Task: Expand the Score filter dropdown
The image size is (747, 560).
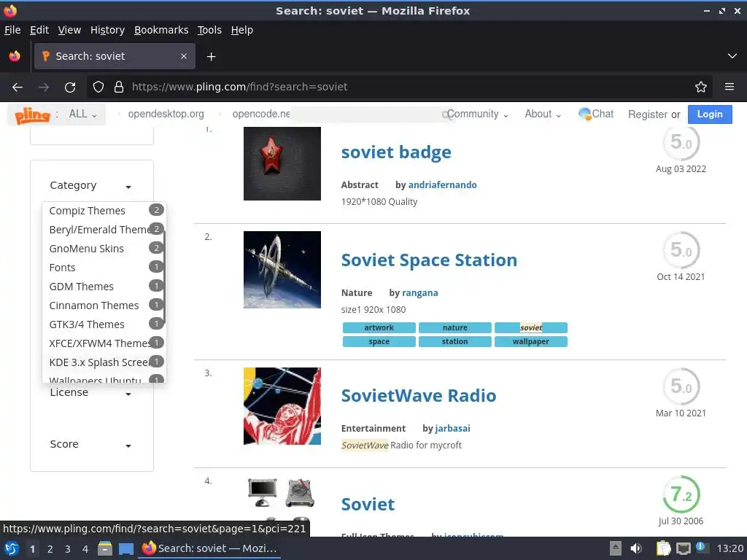Action: point(90,444)
